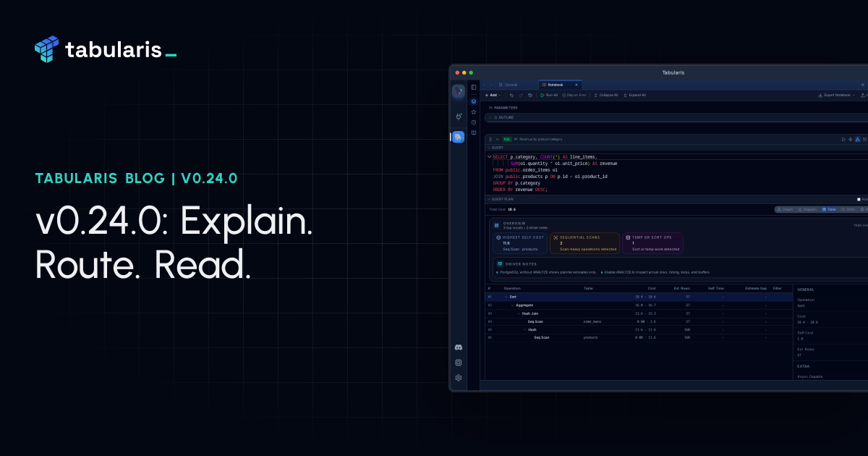The width and height of the screenshot is (868, 456).
Task: Collapse the Hash Join row
Action: (x=519, y=313)
